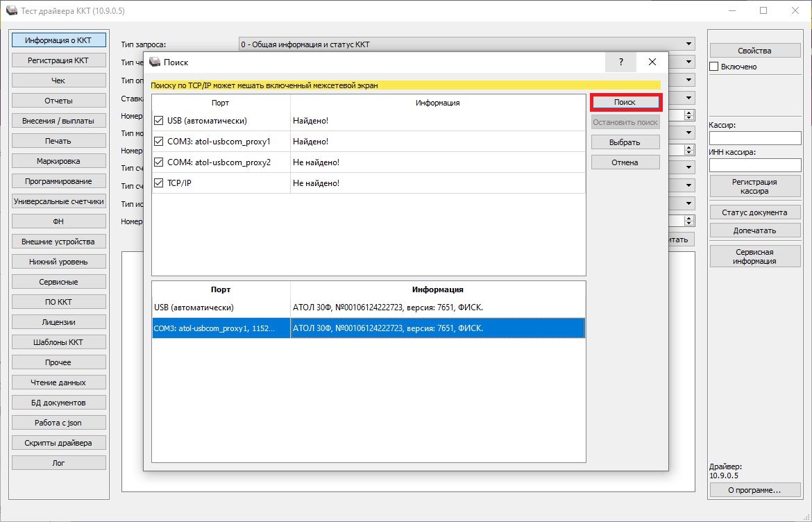The image size is (812, 522).
Task: Click the Поиск search button
Action: 625,102
